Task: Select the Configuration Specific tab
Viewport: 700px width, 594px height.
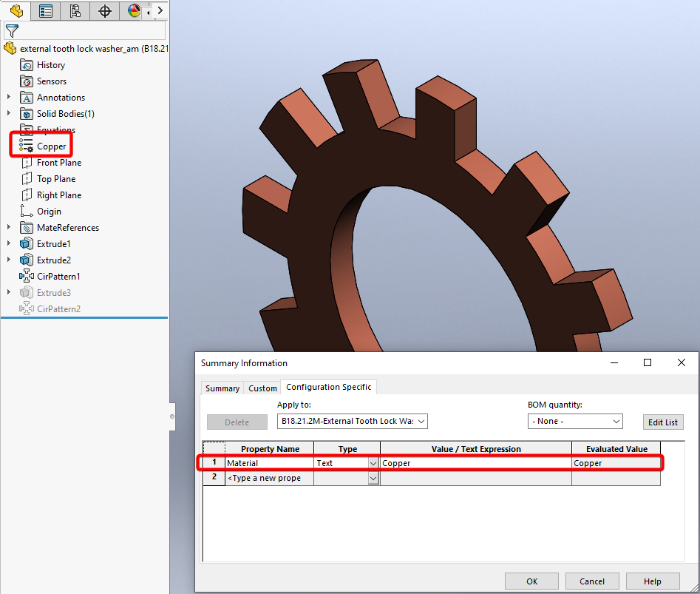Action: coord(329,387)
